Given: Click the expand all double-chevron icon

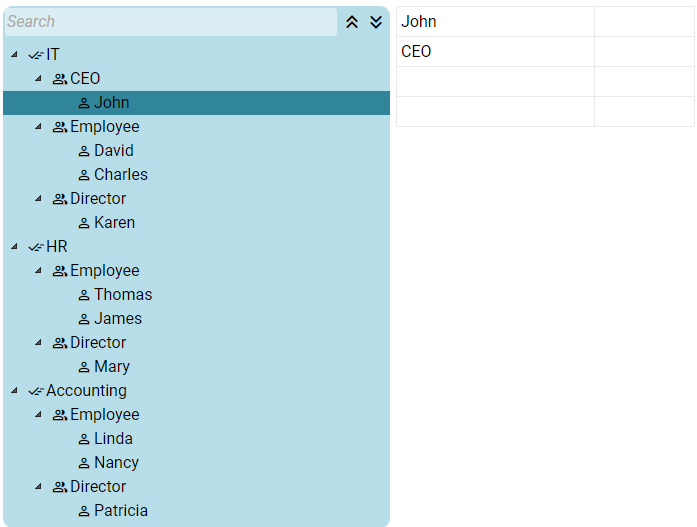Looking at the screenshot, I should [376, 22].
